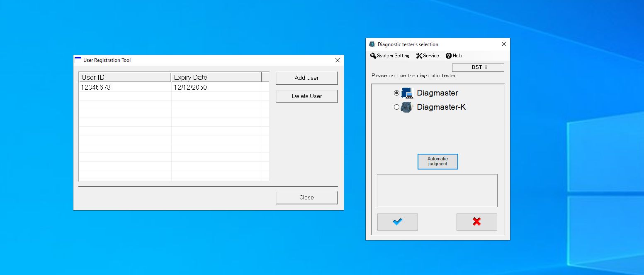Click the Expiry Date column header
This screenshot has width=644, height=275.
tap(216, 77)
